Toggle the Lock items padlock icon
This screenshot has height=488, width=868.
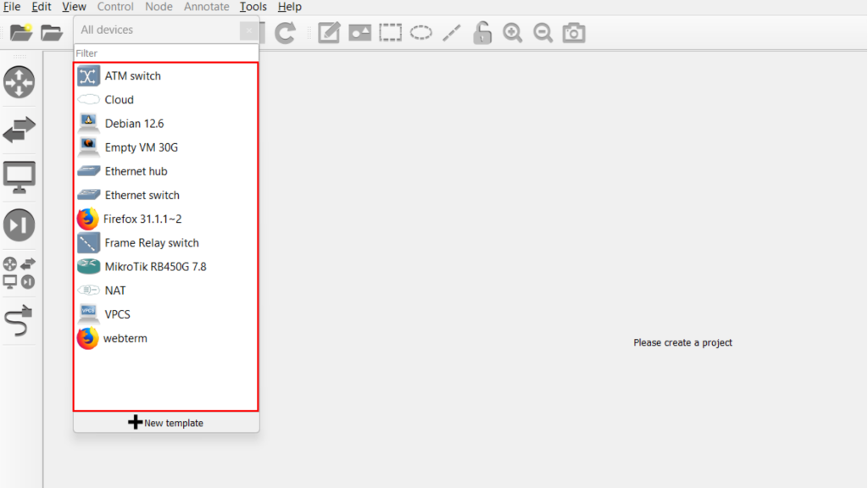click(x=482, y=33)
